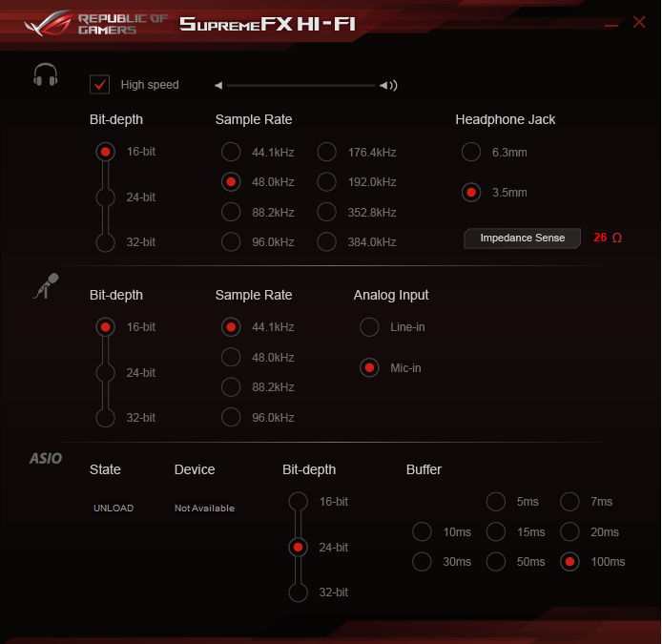Set headphone bit-depth to 32-bit
This screenshot has width=662, height=644.
click(105, 242)
